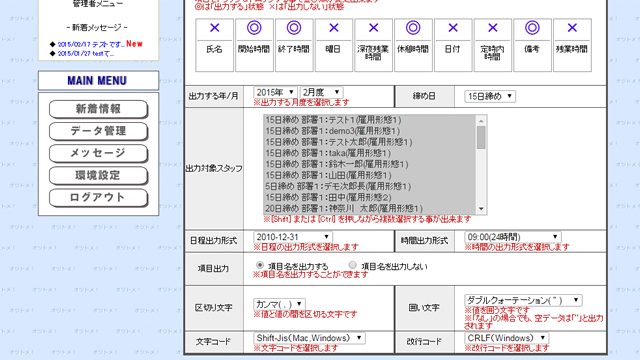Select 項目名を出力しない radio button
Screen dimensions: 640x360
tap(353, 265)
